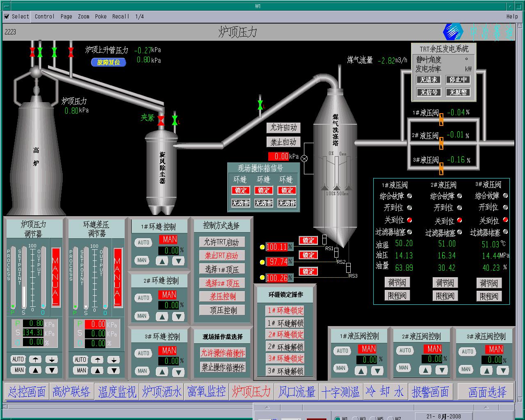Click SETPOINT bar in 炉顶压力调节器

24,277
